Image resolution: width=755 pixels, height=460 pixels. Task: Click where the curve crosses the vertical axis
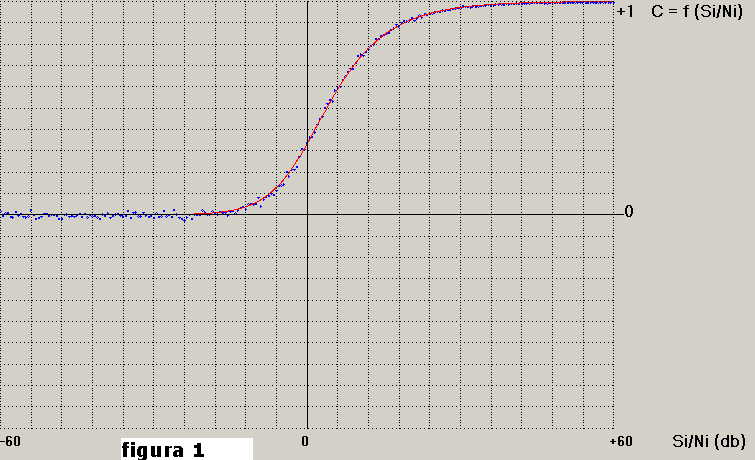click(306, 141)
